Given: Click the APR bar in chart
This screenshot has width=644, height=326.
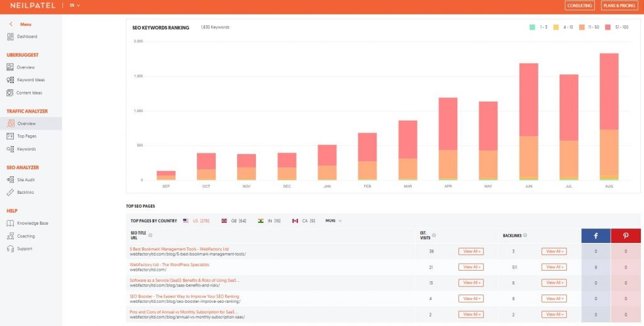Looking at the screenshot, I should [448, 139].
